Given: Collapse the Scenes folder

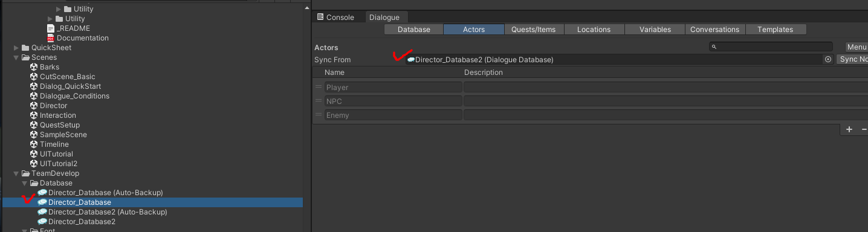Looking at the screenshot, I should point(16,57).
